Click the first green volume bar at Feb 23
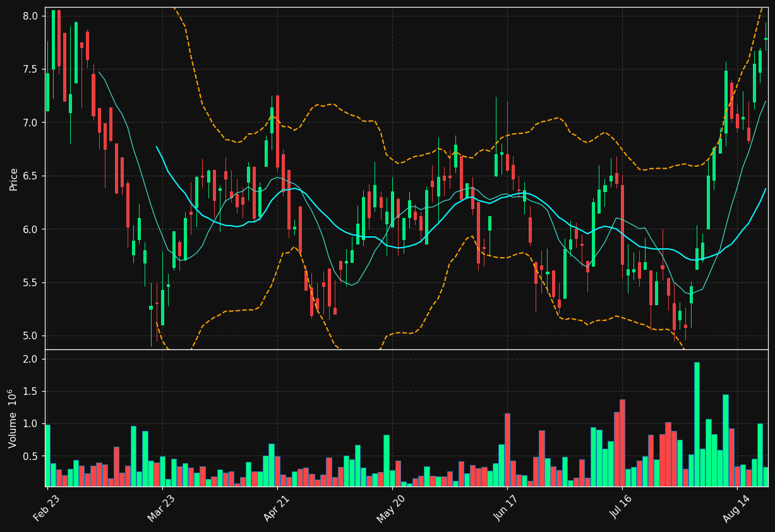Screen dimensions: 775x532 coord(47,456)
